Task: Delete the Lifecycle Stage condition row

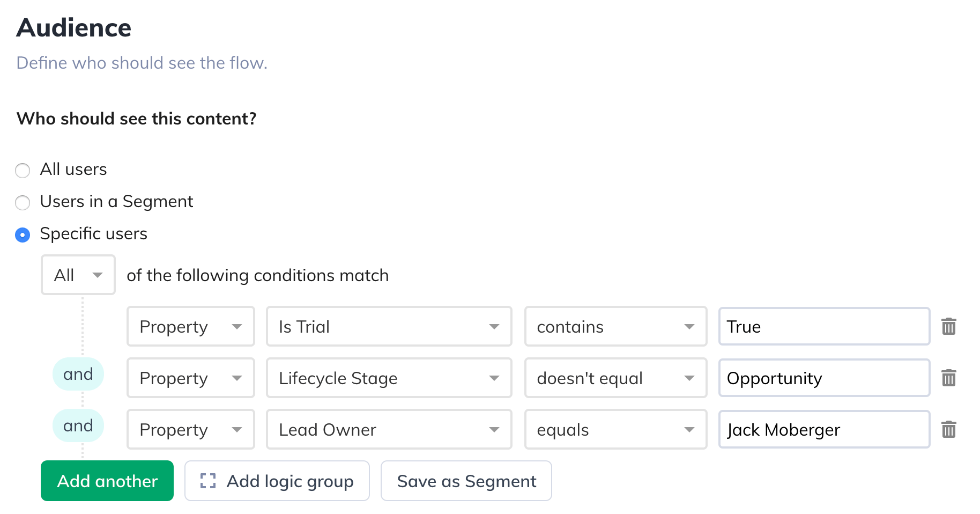Action: tap(948, 378)
